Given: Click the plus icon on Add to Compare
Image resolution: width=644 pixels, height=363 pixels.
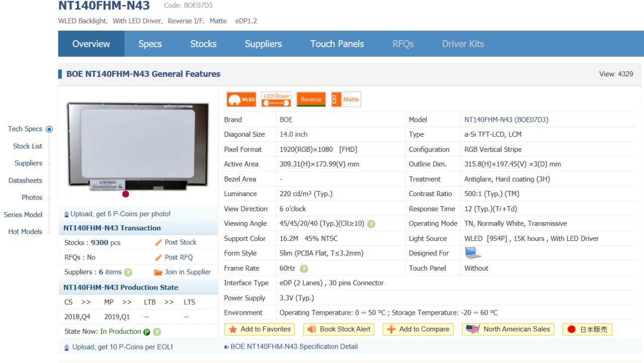Looking at the screenshot, I should tap(391, 329).
